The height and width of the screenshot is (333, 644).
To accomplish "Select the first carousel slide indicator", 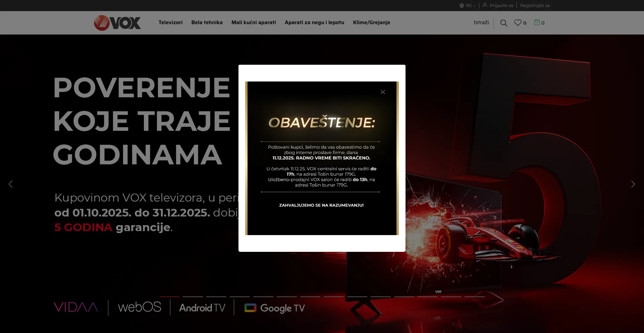I will (169, 296).
